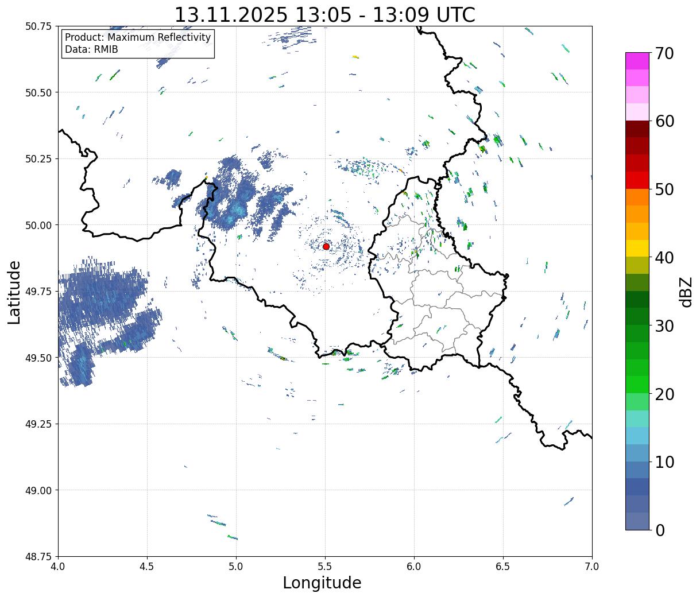Screen dimensions: 700x597
Task: Click the latitude tick label 50.75
Action: [x=38, y=26]
